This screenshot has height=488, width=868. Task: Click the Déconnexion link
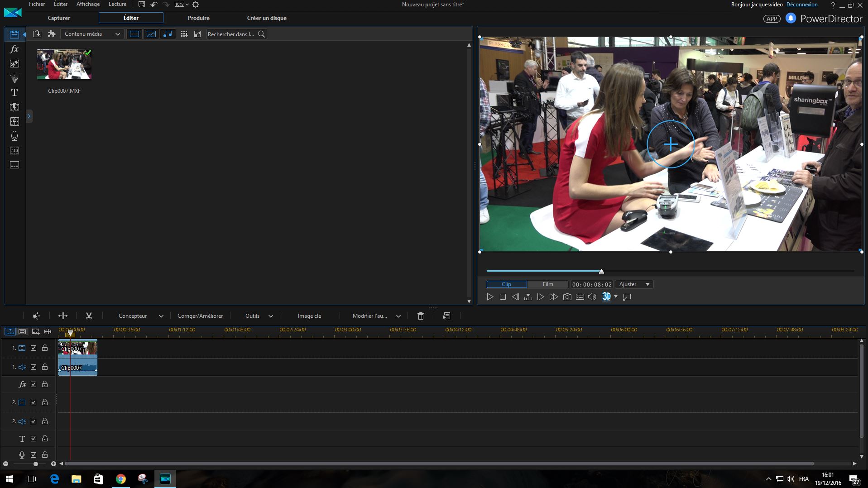tap(802, 5)
